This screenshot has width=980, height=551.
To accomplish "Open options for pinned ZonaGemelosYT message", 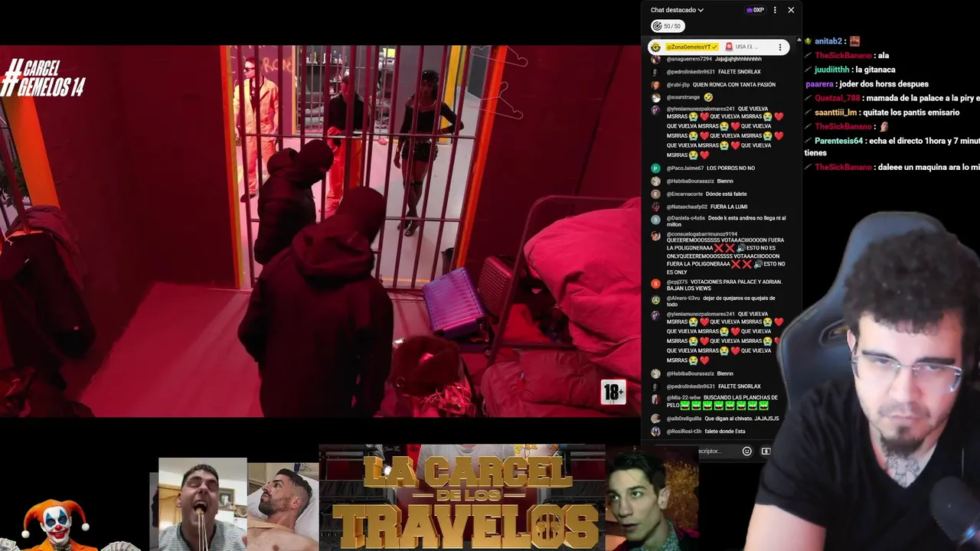I will [780, 47].
